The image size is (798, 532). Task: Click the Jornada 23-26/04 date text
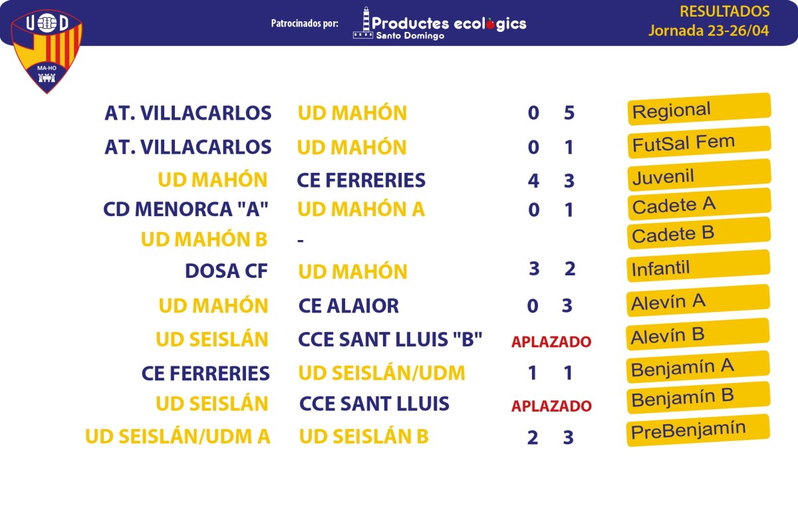pos(710,31)
